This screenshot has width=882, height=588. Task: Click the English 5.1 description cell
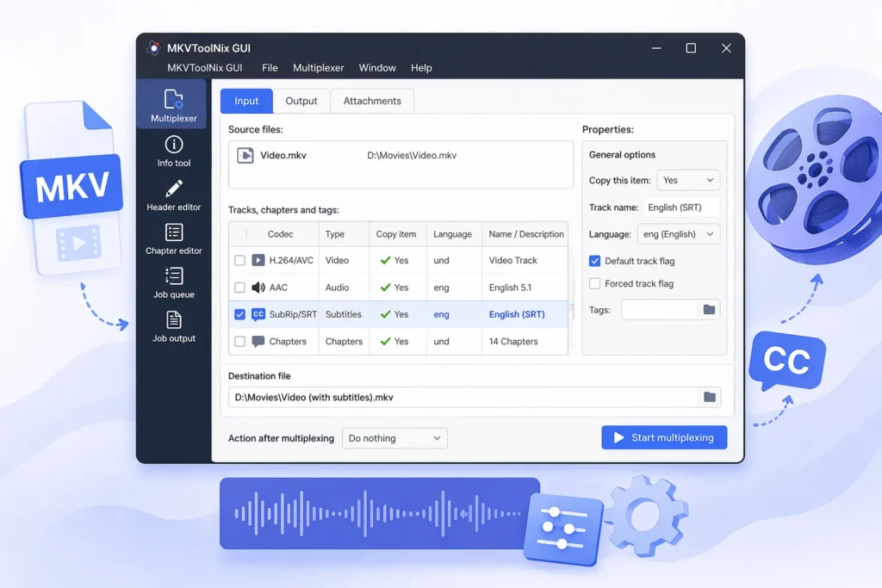pyautogui.click(x=510, y=288)
